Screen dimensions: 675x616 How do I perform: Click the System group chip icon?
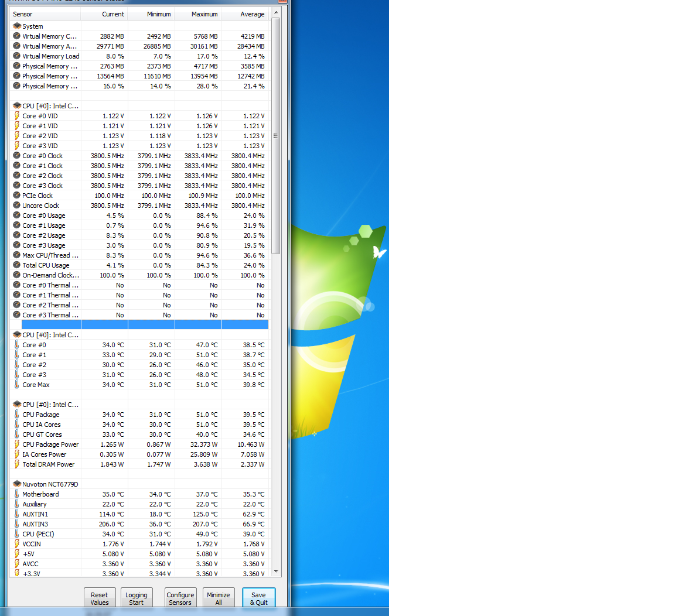(17, 26)
